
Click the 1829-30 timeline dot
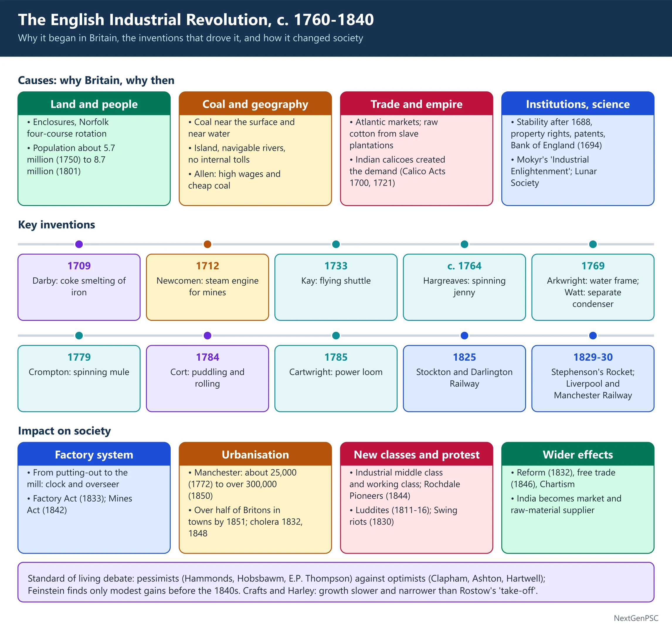coord(593,335)
